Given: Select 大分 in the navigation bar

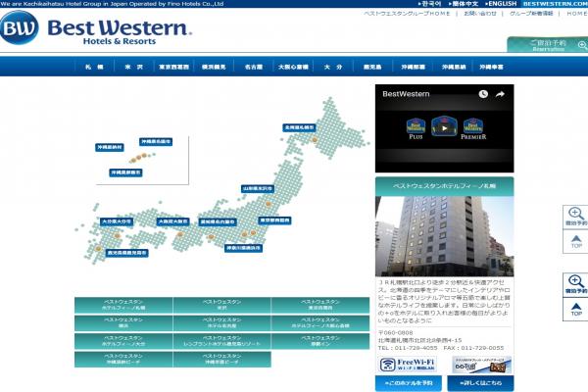Looking at the screenshot, I should [x=333, y=67].
